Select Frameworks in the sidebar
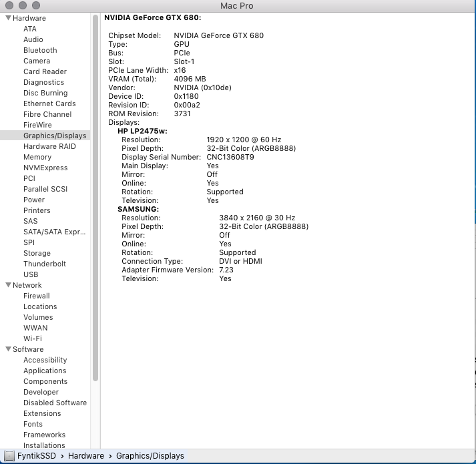 [x=44, y=435]
